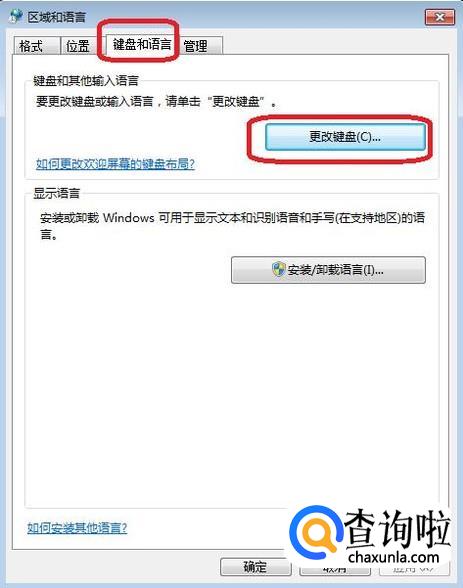Confirm with the 确定 button

click(255, 567)
